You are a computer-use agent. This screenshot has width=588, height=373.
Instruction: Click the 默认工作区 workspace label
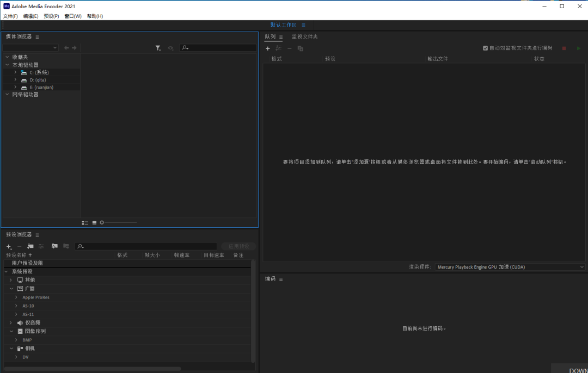284,25
